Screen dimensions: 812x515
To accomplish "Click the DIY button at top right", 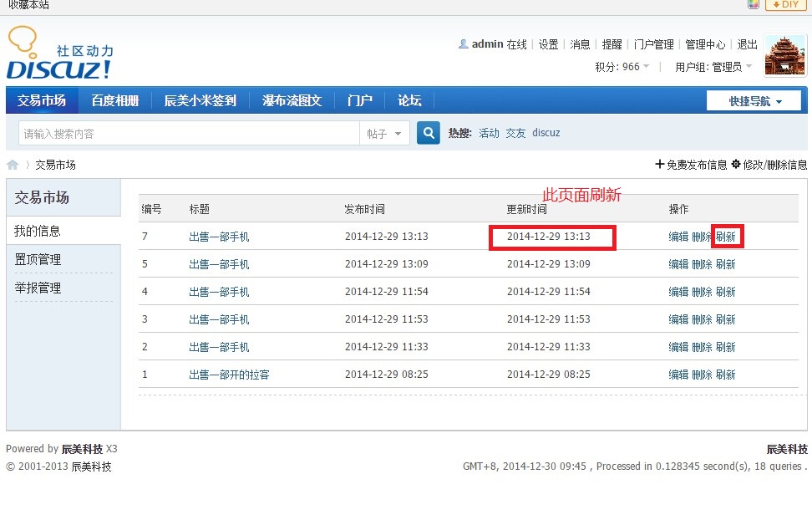I will point(786,5).
